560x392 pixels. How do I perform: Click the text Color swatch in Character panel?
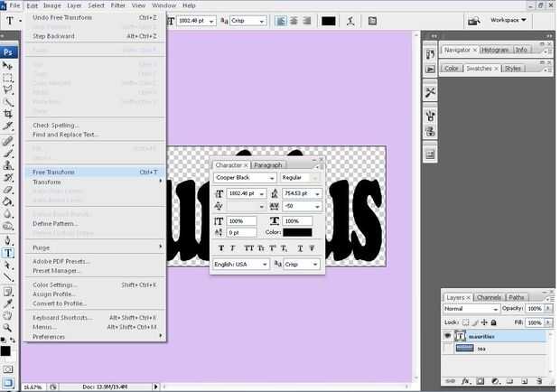click(x=297, y=233)
